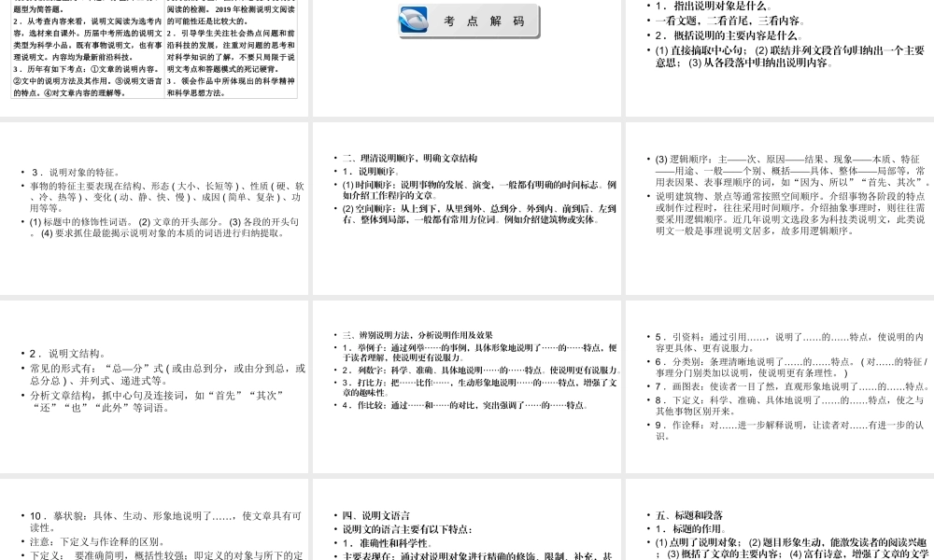The image size is (934, 560).
Task: Click the bullet '5. 引资料'
Action: 790,343
